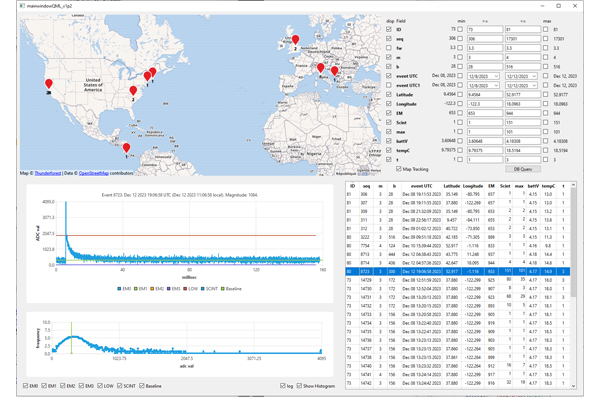
Task: Toggle the log scale checkbox
Action: coord(282,386)
